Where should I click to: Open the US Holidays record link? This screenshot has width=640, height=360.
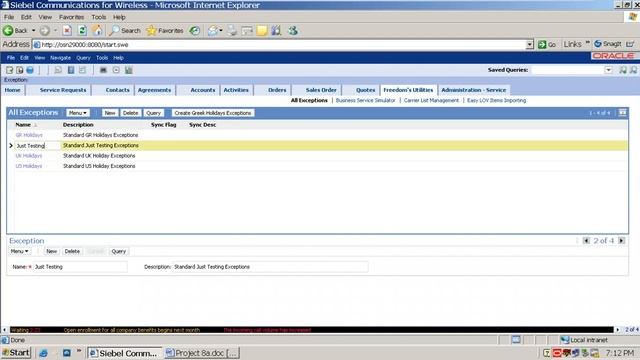(29, 166)
